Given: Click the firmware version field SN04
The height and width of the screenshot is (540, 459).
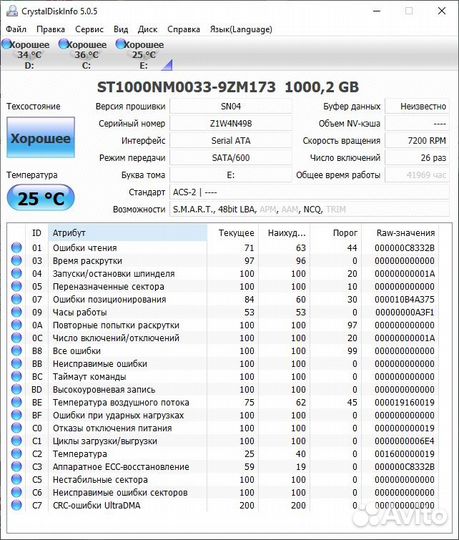Looking at the screenshot, I should point(231,106).
